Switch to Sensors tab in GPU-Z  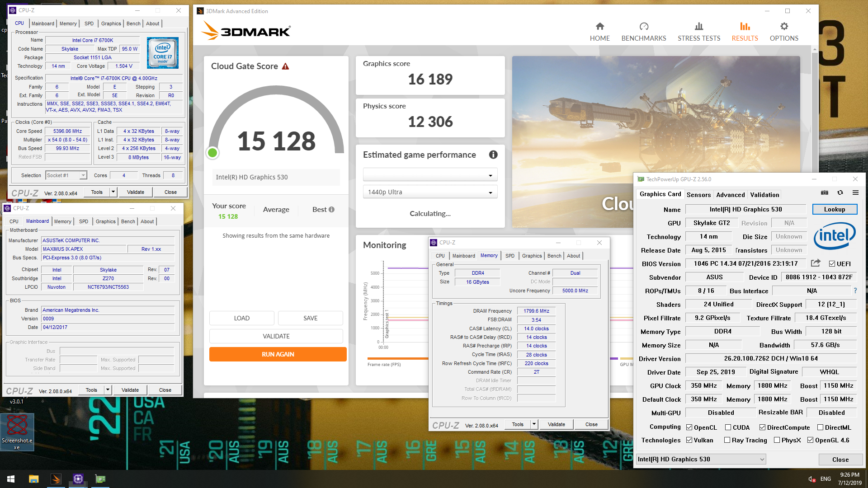[698, 195]
